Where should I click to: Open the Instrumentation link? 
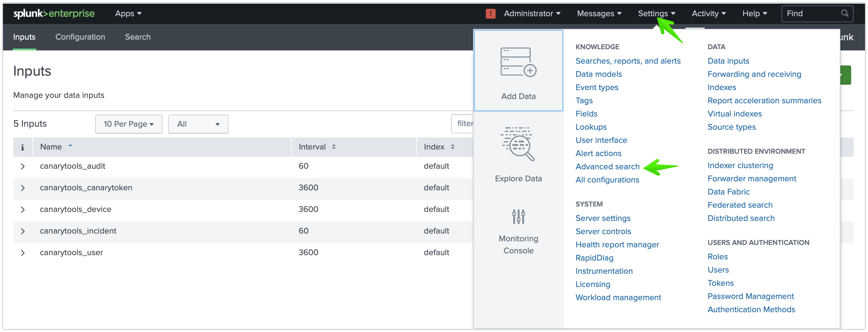tap(604, 271)
